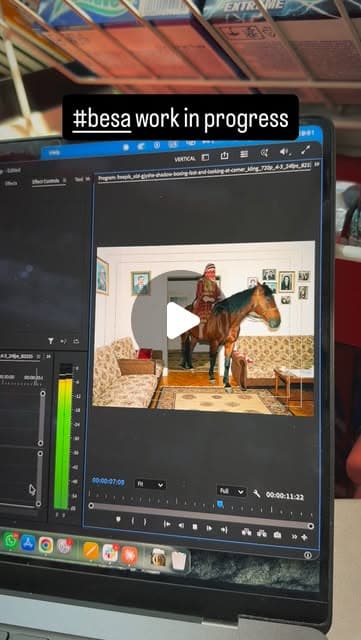
Task: Open the Slack icon in the Dock
Action: pos(110,552)
